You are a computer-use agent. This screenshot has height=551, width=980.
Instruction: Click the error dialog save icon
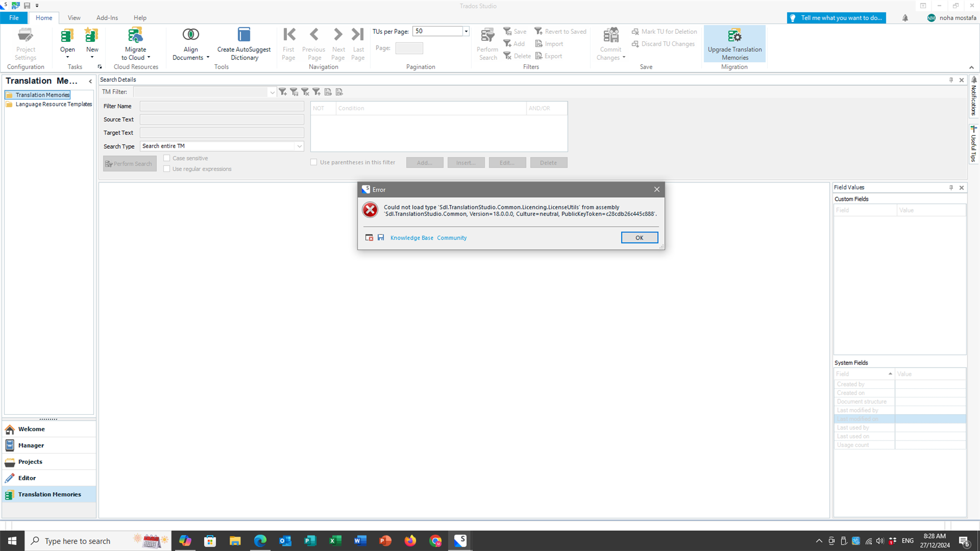(381, 237)
